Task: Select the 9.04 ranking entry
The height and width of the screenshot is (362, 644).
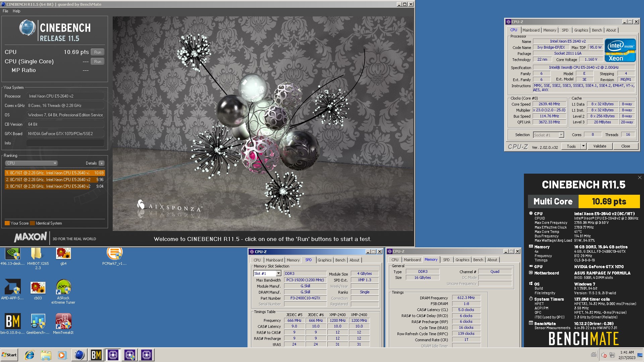Action: coord(55,186)
